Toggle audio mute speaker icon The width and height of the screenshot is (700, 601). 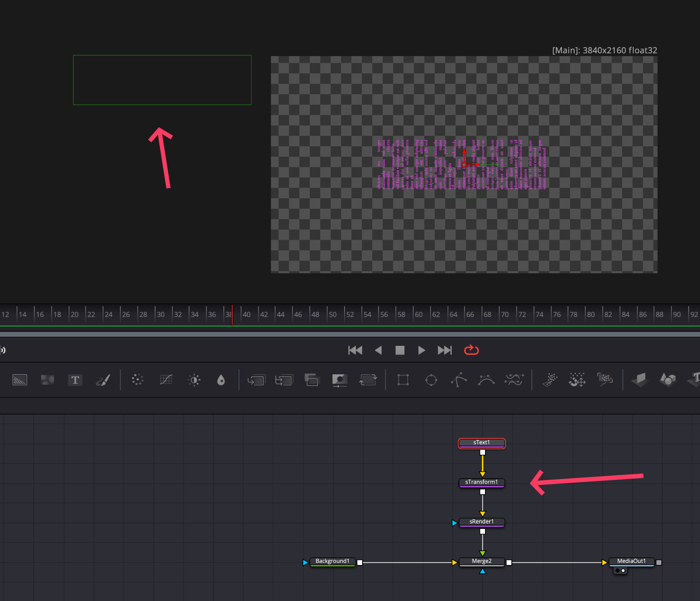(3, 350)
